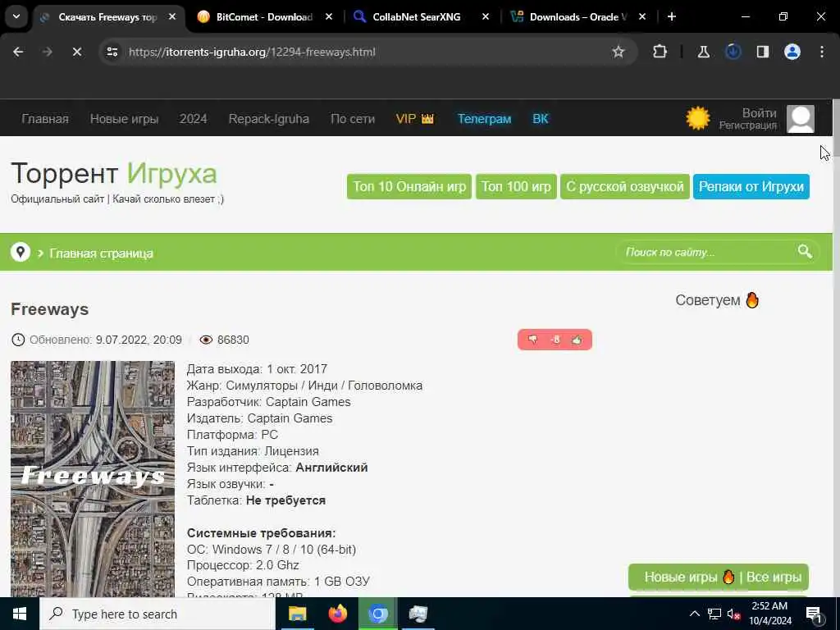Open the VIP crown link

coord(414,119)
